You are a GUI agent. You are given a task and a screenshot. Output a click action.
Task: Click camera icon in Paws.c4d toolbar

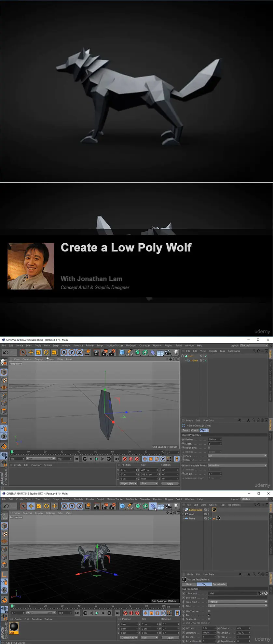click(168, 506)
